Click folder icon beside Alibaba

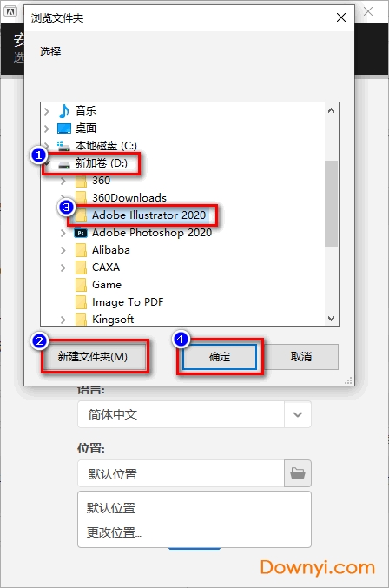(x=81, y=250)
